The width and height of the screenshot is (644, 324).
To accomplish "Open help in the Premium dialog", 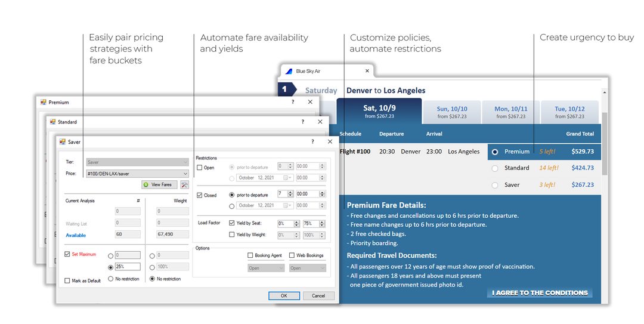I will pos(293,102).
